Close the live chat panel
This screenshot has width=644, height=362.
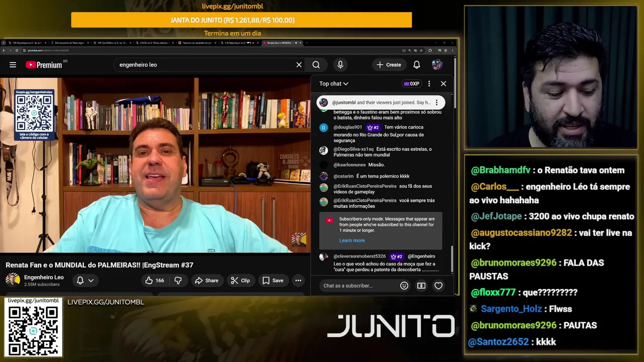click(443, 83)
